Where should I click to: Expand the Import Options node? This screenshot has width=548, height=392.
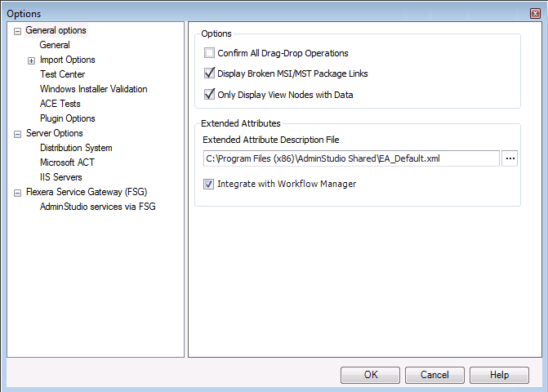[32, 60]
